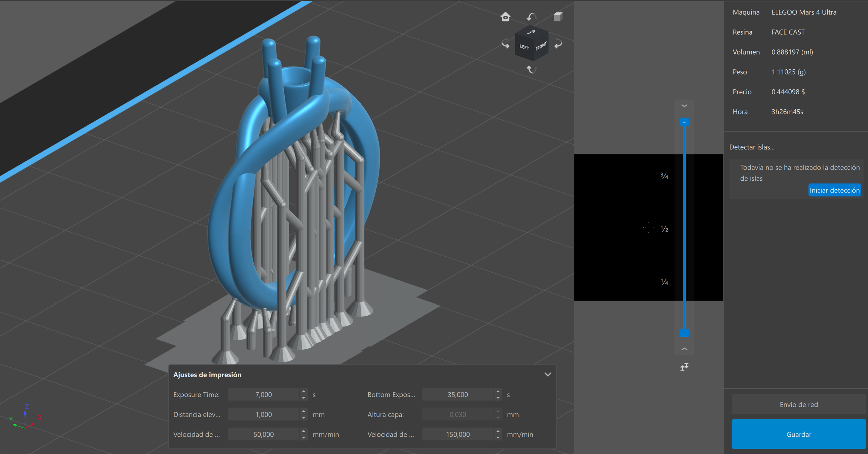
Task: Step layer with the chevron above the slider
Action: click(684, 106)
